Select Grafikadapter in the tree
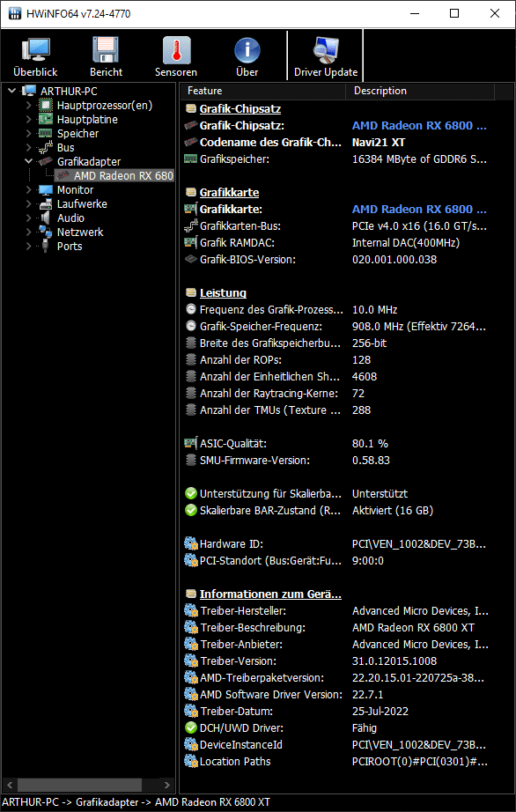Image resolution: width=516 pixels, height=812 pixels. [x=89, y=161]
